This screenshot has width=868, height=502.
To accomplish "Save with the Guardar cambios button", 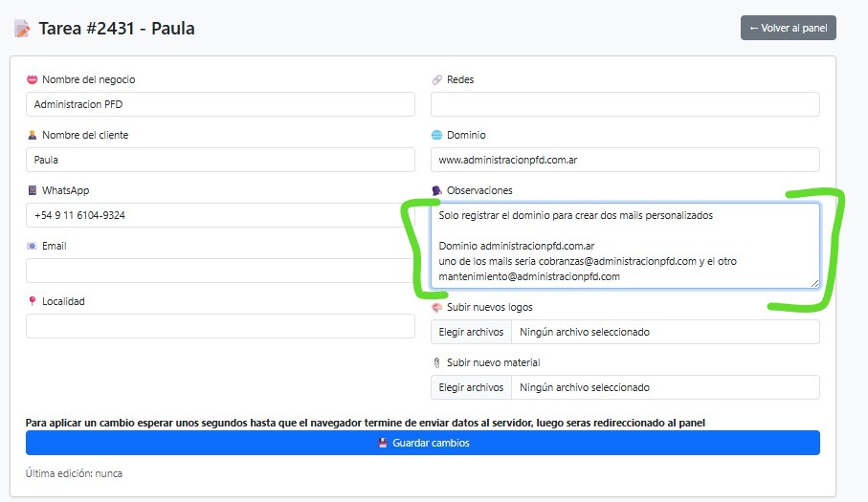I will (x=423, y=443).
